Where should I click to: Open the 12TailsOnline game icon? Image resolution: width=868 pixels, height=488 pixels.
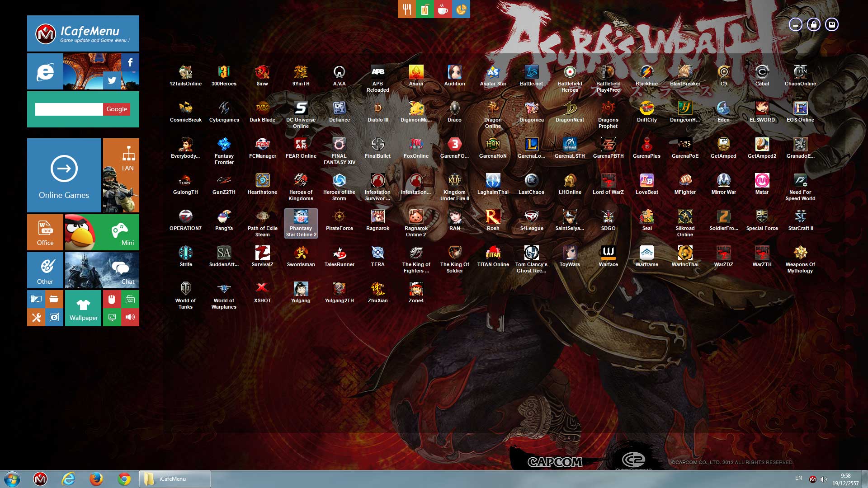[185, 75]
